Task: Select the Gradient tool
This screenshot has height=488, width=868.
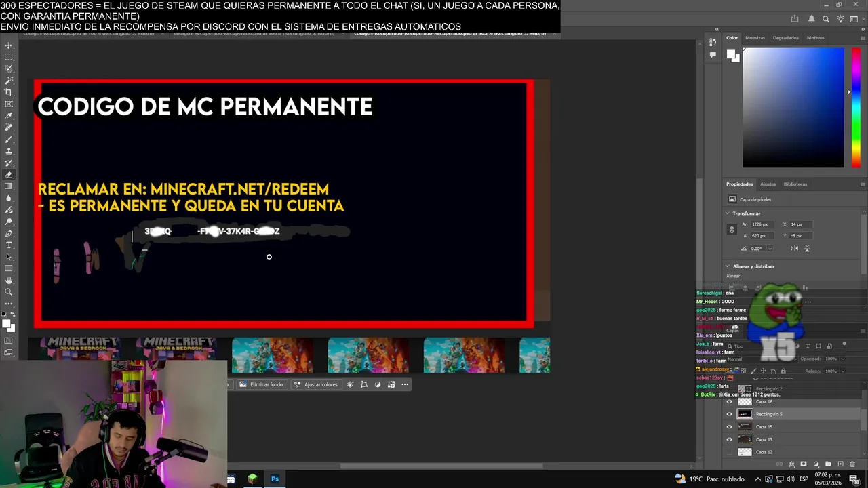Action: [9, 186]
